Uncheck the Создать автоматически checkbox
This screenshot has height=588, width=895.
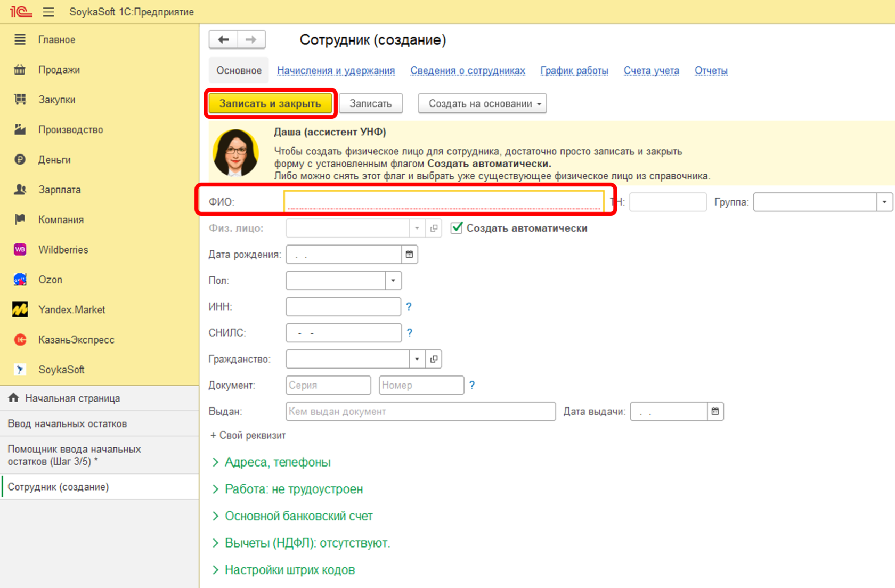457,228
